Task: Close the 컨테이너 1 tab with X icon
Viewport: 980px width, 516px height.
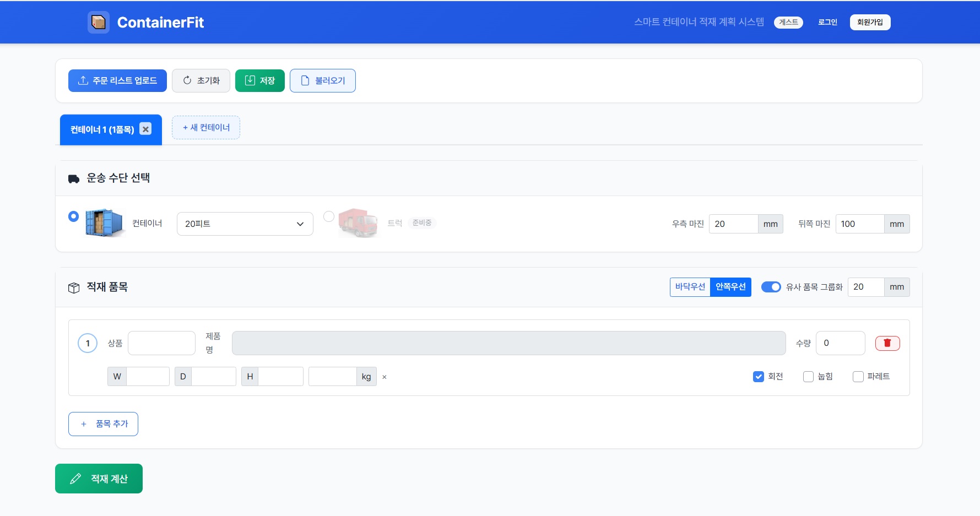Action: (145, 129)
